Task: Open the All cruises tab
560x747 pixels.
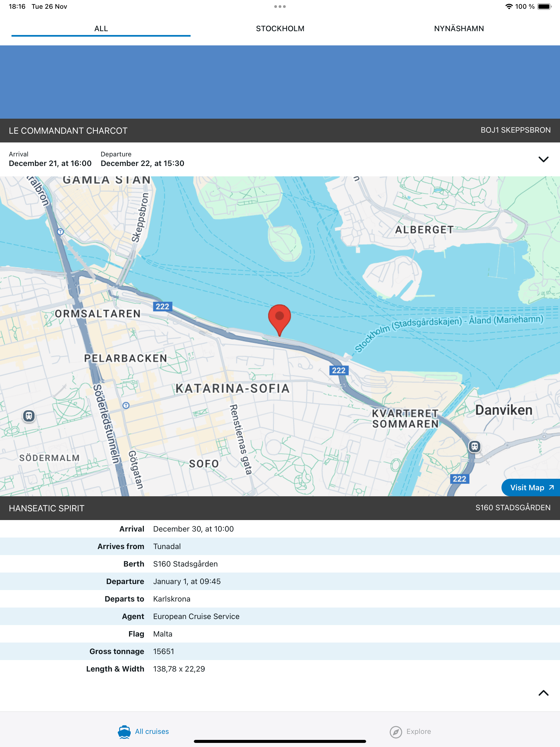Action: pyautogui.click(x=143, y=731)
